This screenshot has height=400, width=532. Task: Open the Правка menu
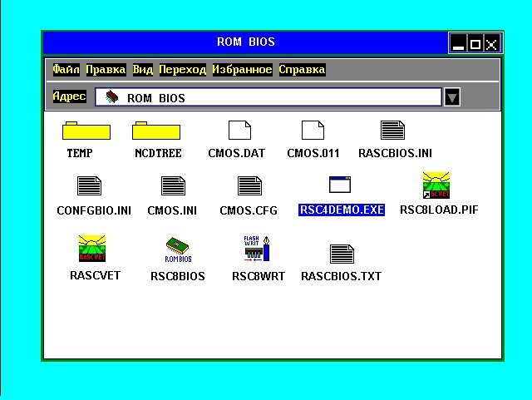[x=106, y=70]
